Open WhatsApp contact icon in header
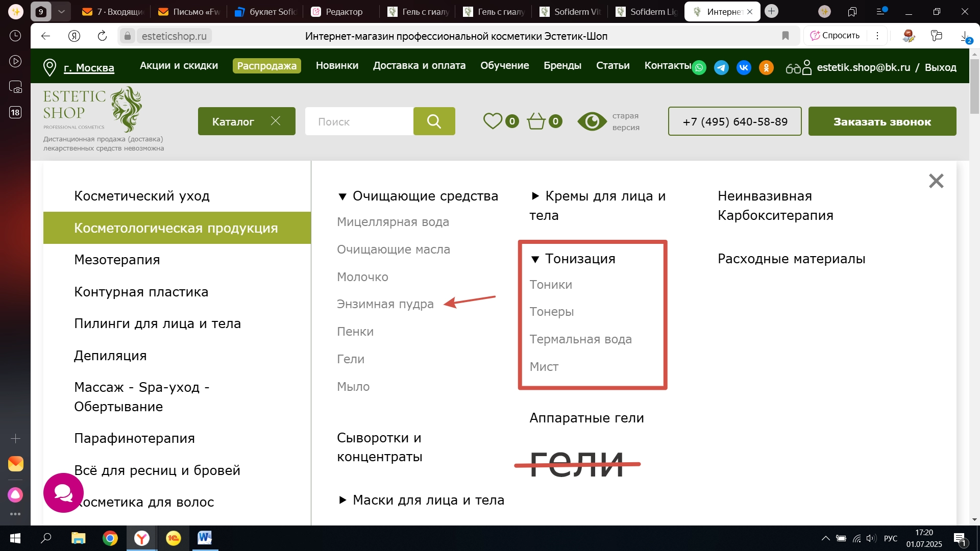The height and width of the screenshot is (551, 980). (x=699, y=68)
